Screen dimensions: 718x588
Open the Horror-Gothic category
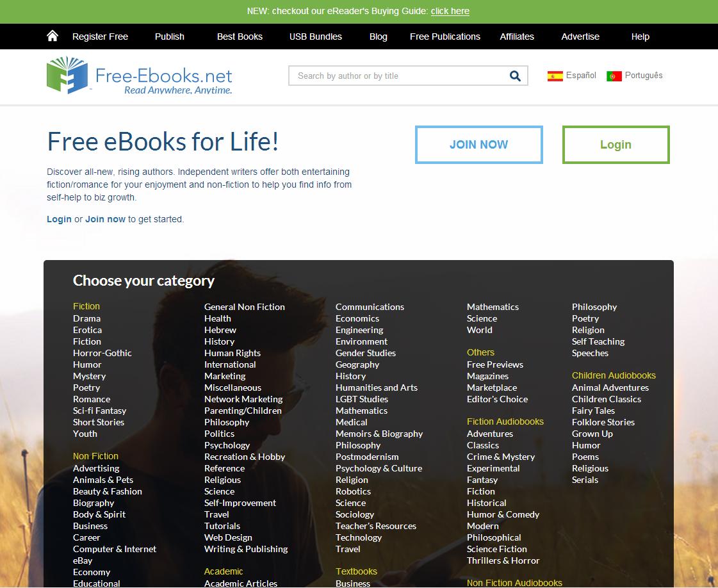[x=102, y=353]
